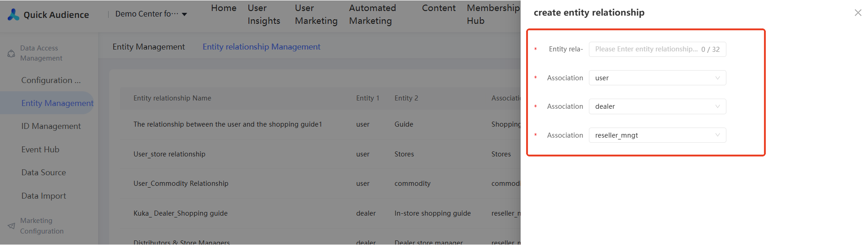This screenshot has height=245, width=868.
Task: Select ID Management in the sidebar
Action: click(x=51, y=126)
